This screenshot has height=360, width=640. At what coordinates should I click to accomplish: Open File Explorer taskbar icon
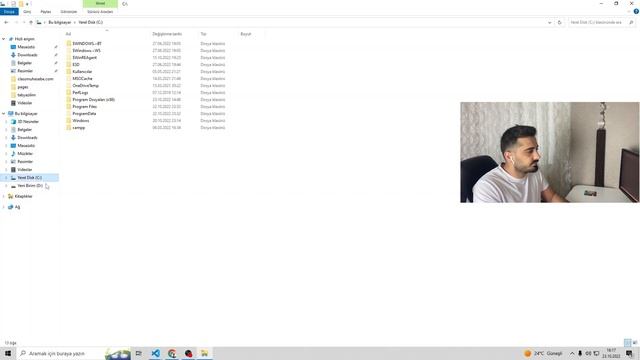[204, 353]
